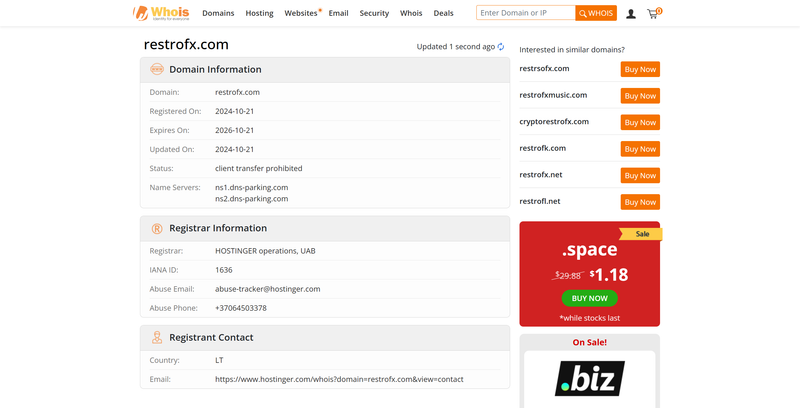Buy cryptorestrofx.com with Buy Now
This screenshot has width=800, height=408.
coord(640,122)
